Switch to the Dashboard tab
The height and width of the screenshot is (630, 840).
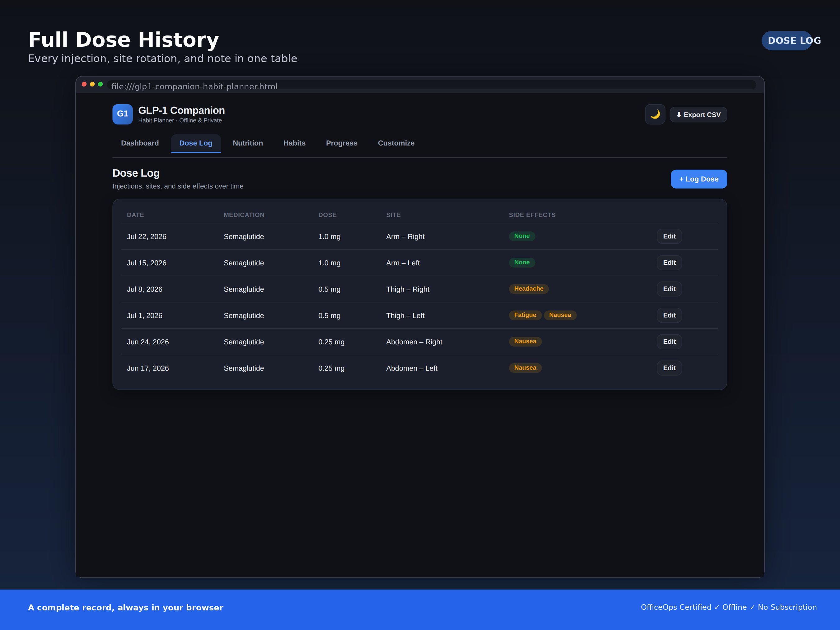click(140, 143)
